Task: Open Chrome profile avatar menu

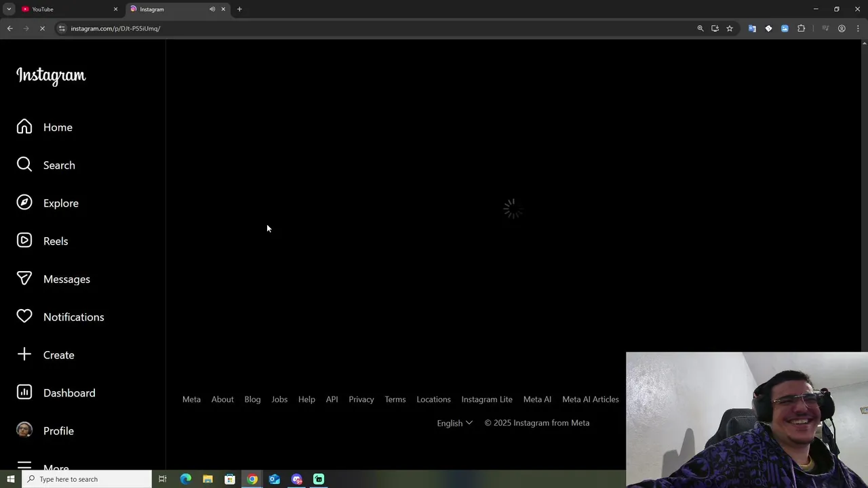Action: pyautogui.click(x=842, y=28)
